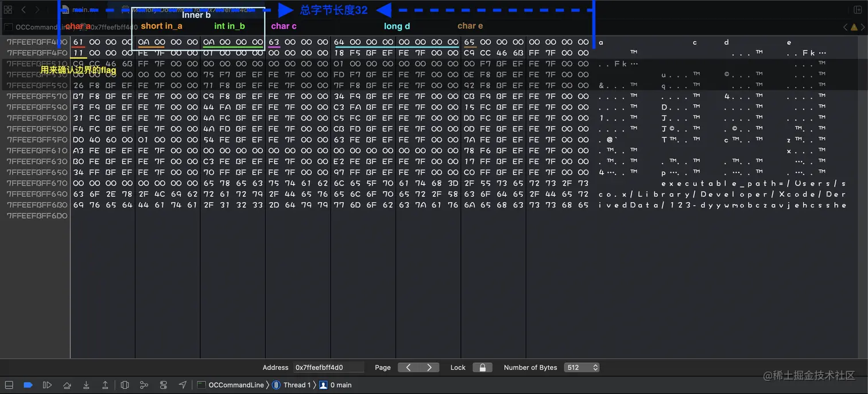The width and height of the screenshot is (868, 394).
Task: Click byte 31 at start of row 7FFEEFBFF5B0
Action: coord(79,118)
